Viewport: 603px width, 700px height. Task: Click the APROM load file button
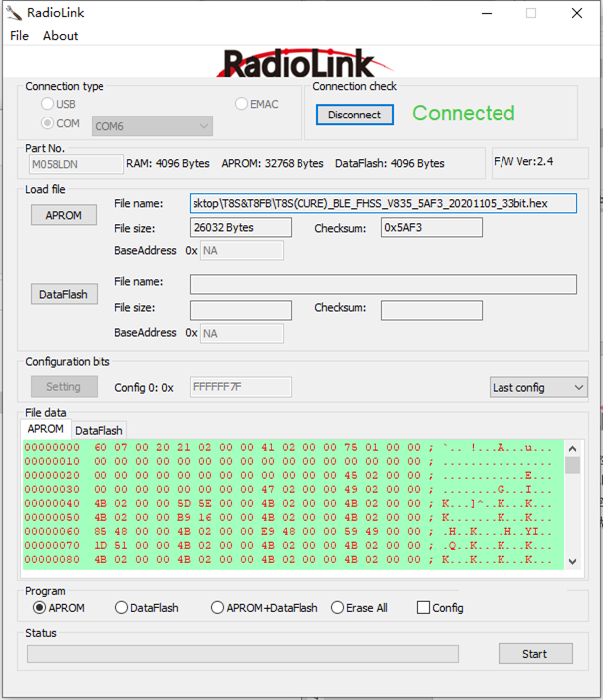[64, 215]
